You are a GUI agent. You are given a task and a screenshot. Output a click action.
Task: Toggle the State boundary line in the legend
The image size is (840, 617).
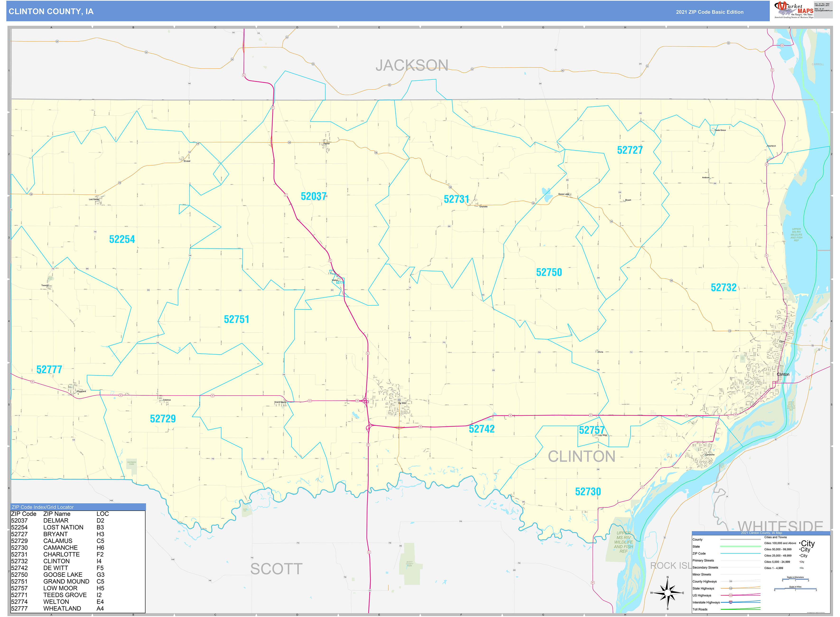741,547
